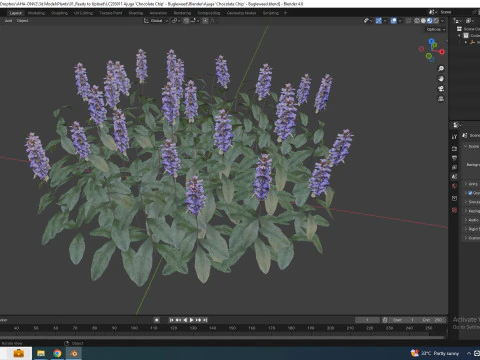Toggle proportional editing in viewport header
Image resolution: width=480 pixels, height=360 pixels.
(205, 21)
